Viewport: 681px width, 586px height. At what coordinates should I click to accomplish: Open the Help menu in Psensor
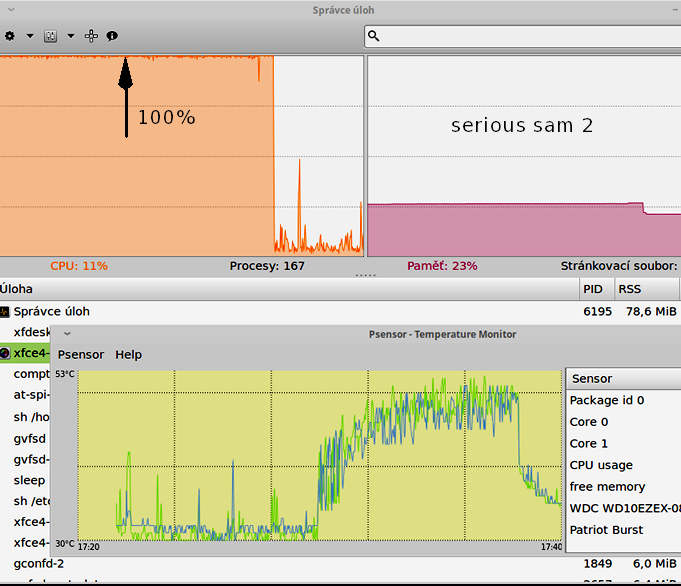click(128, 354)
